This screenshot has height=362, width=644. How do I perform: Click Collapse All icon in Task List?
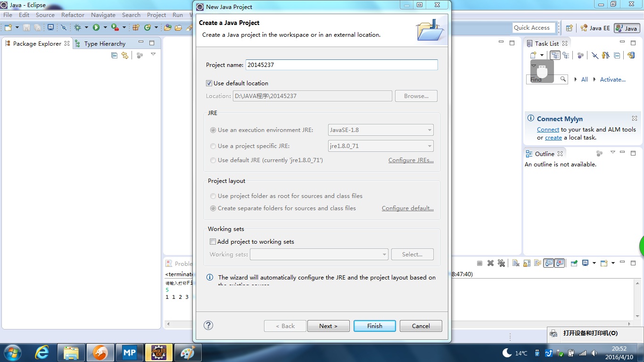point(617,55)
